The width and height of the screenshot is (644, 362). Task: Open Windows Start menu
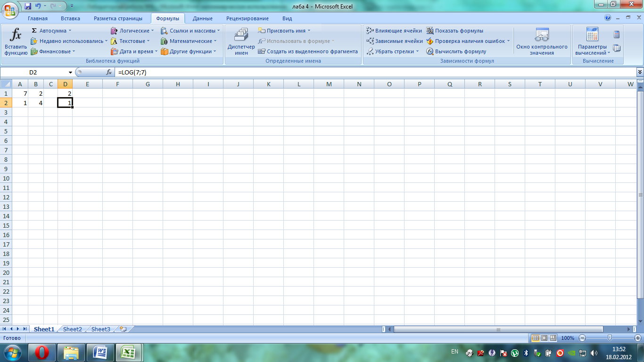click(12, 353)
